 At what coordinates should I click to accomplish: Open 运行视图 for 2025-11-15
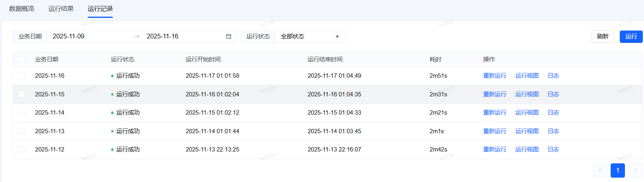pyautogui.click(x=527, y=94)
